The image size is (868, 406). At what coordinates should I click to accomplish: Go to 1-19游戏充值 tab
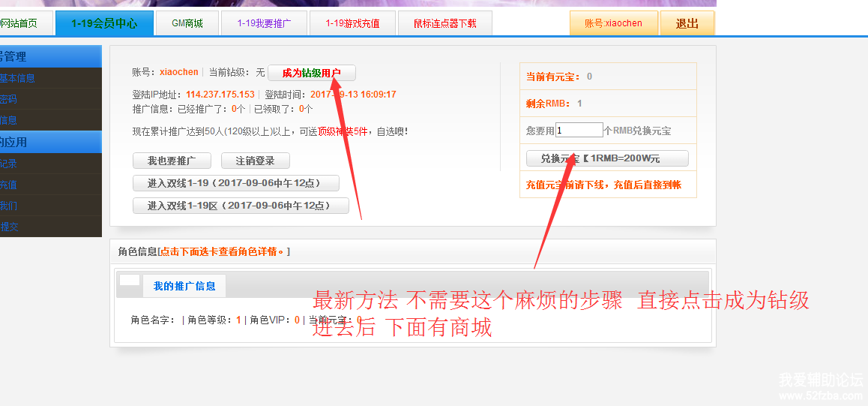[x=352, y=23]
